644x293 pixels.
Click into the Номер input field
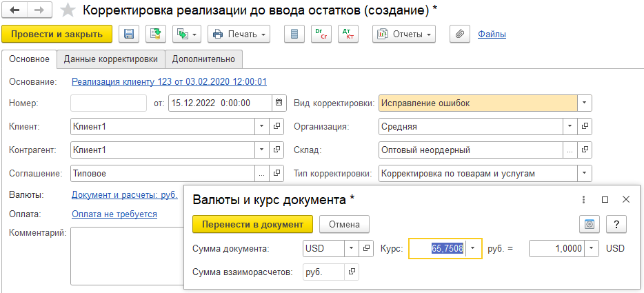tap(109, 103)
